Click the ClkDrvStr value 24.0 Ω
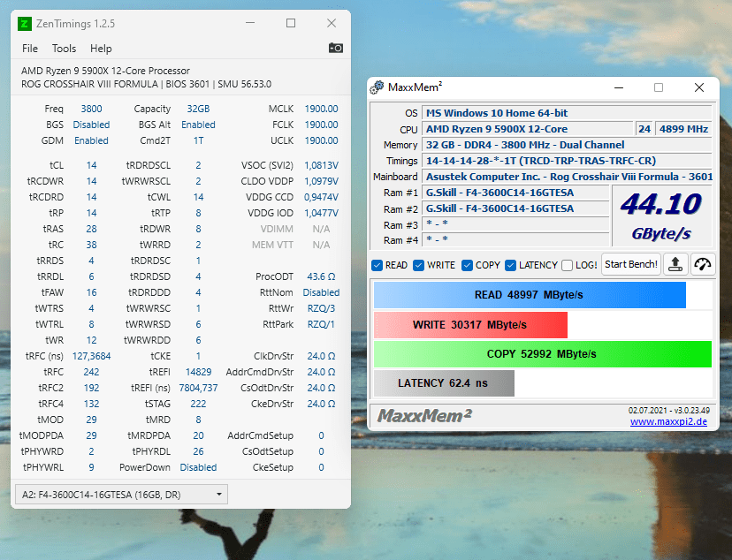Image resolution: width=732 pixels, height=560 pixels. (321, 356)
